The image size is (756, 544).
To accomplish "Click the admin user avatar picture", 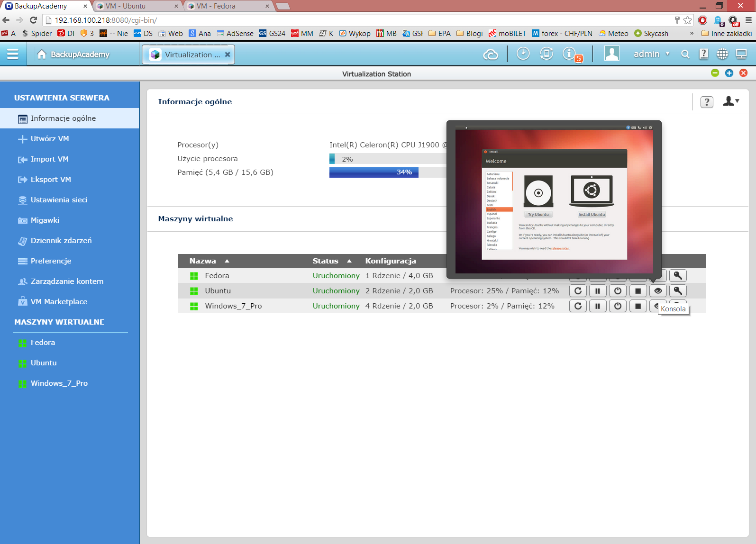I will click(x=612, y=54).
